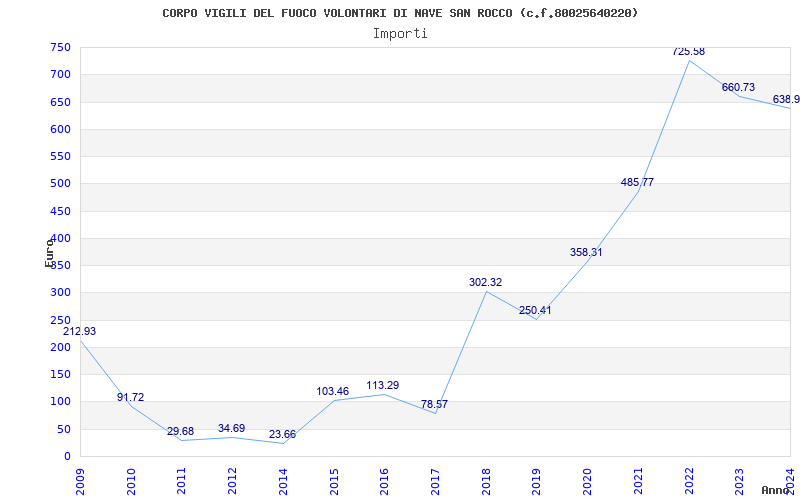The image size is (800, 500).
Task: Click the 2014 x-axis year label
Action: (283, 481)
